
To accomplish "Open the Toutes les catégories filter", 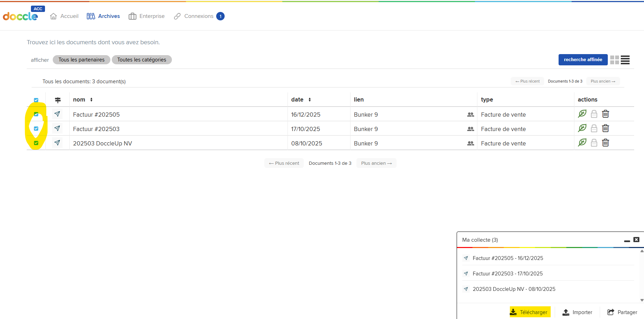I will (142, 60).
